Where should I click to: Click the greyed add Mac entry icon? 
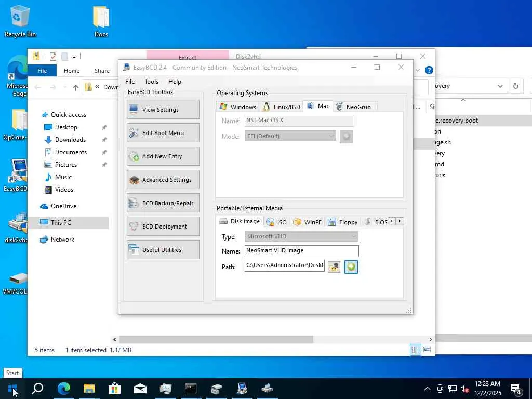point(347,137)
